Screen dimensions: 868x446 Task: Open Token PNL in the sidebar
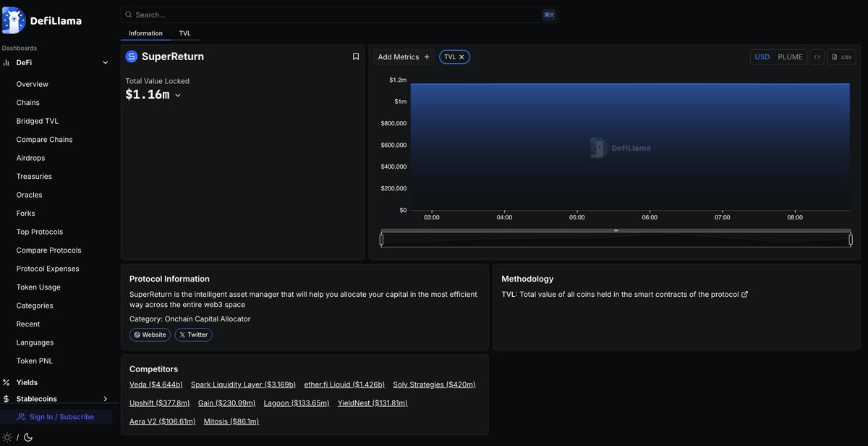coord(35,361)
